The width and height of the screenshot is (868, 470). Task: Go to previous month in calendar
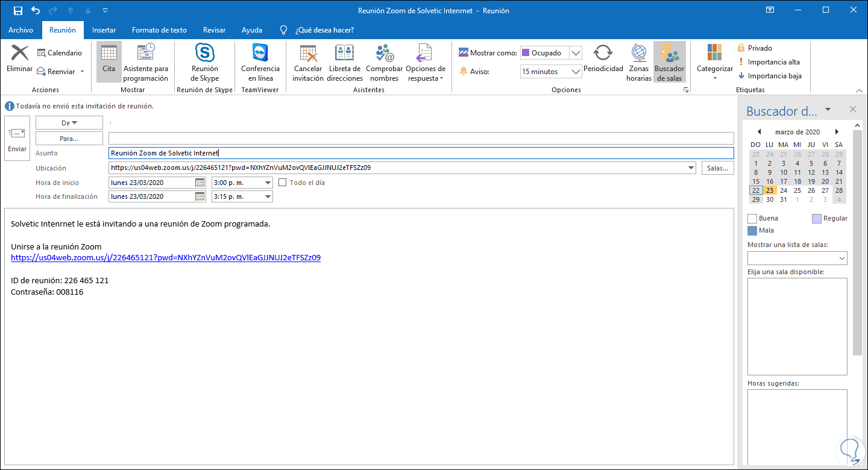click(x=759, y=132)
